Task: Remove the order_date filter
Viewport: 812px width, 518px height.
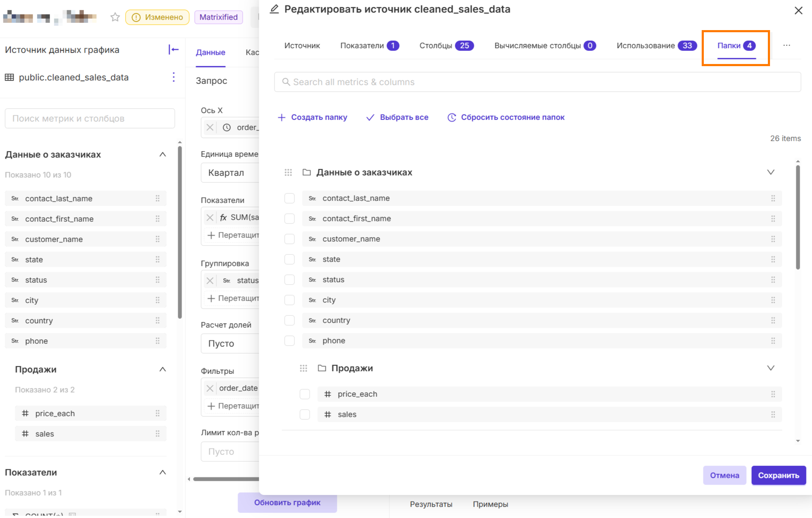Action: (210, 388)
